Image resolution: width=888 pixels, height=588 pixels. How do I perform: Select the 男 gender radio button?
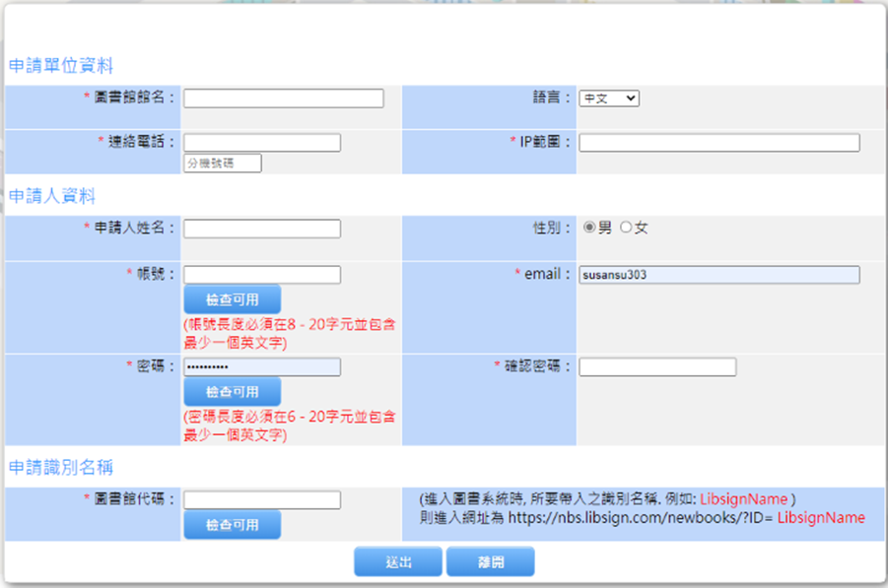pyautogui.click(x=590, y=228)
